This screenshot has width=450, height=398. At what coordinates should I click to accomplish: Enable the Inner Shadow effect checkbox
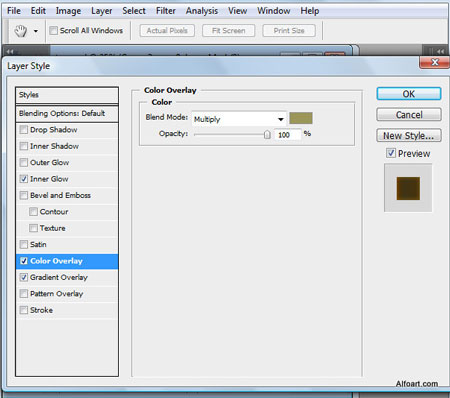tap(24, 146)
